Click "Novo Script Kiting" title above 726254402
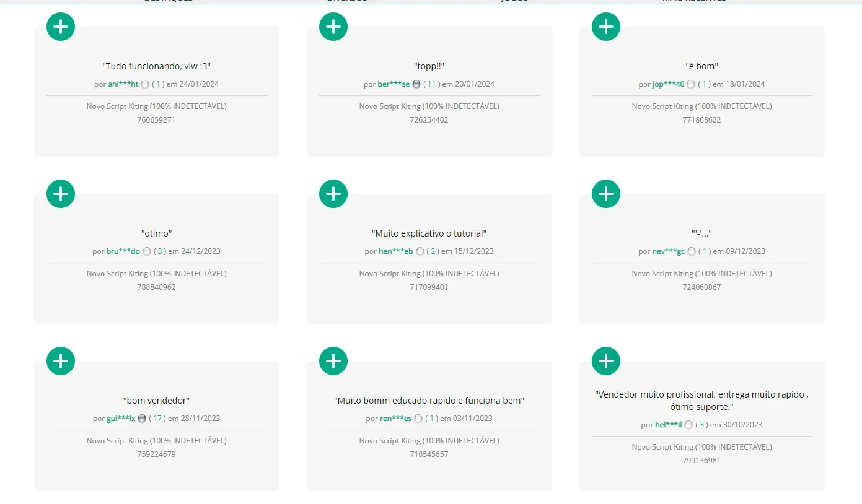Image resolution: width=862 pixels, height=504 pixels. pyautogui.click(x=429, y=106)
